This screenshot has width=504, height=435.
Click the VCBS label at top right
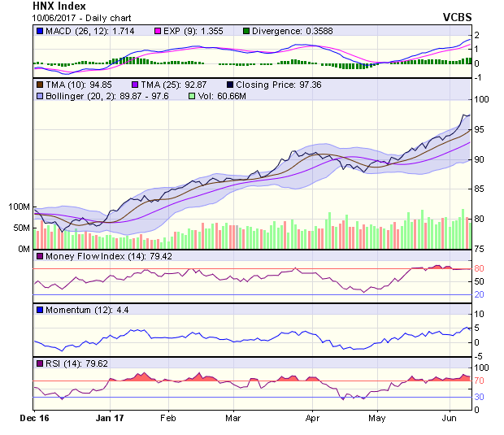pyautogui.click(x=454, y=17)
